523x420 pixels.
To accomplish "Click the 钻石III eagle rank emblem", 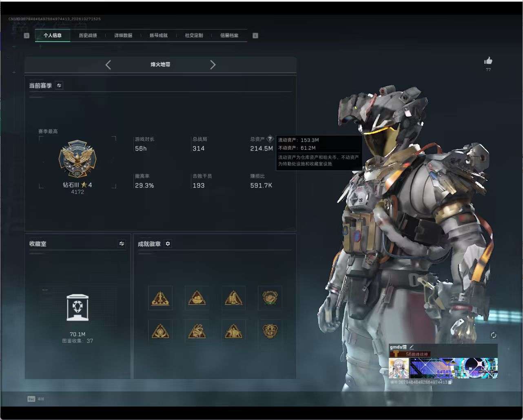I will tap(78, 159).
